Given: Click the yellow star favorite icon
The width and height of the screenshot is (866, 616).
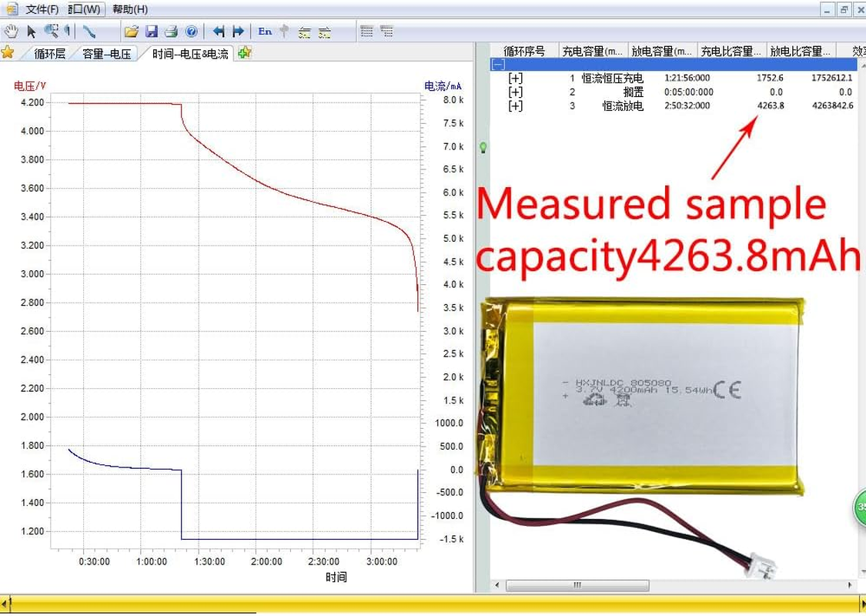Looking at the screenshot, I should [x=9, y=53].
